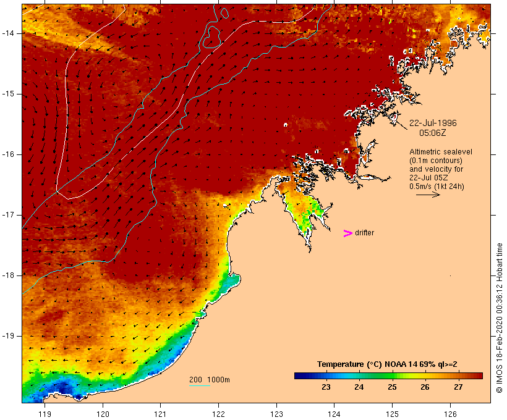Click the longitude axis label '119'
507x420 pixels.
[45, 414]
